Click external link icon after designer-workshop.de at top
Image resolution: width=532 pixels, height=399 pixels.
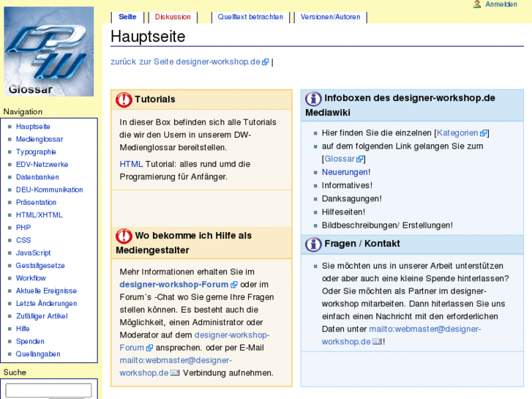pyautogui.click(x=266, y=62)
